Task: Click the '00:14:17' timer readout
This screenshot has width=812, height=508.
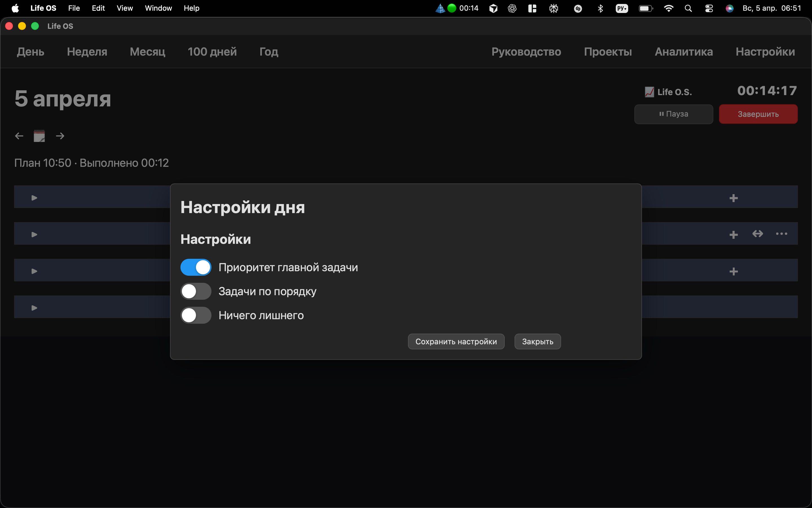Action: (x=767, y=91)
